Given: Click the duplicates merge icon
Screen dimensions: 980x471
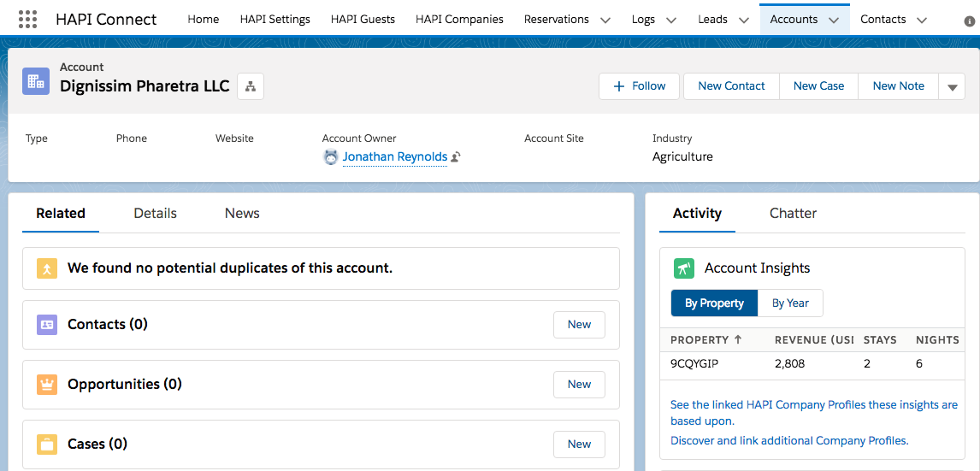Looking at the screenshot, I should (47, 268).
